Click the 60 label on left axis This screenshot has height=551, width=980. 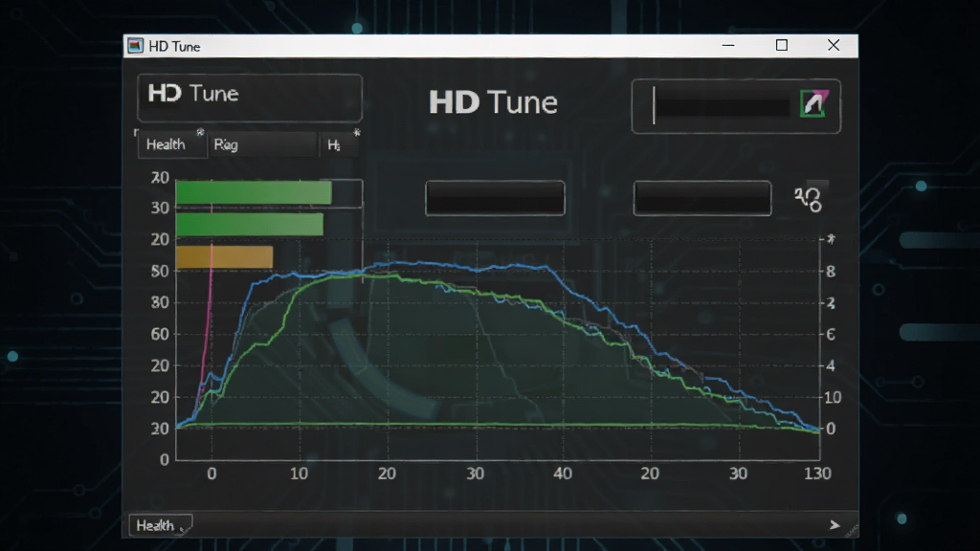coord(160,334)
